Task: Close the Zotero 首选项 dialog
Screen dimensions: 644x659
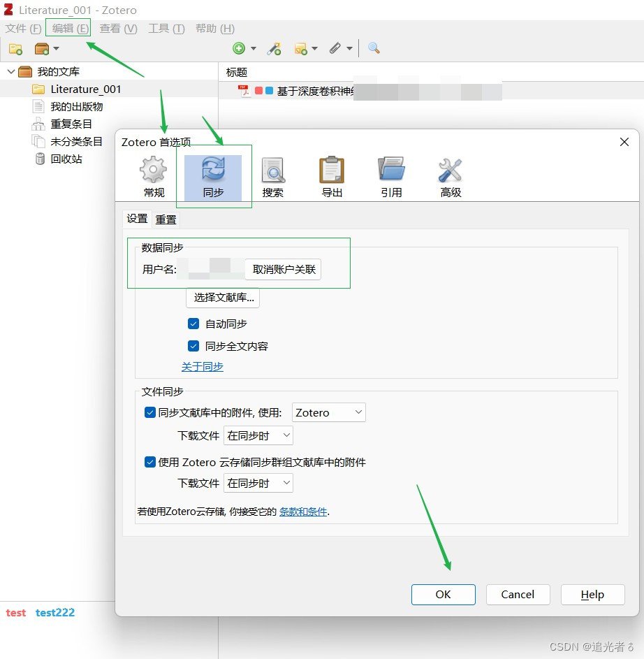Action: 624,142
